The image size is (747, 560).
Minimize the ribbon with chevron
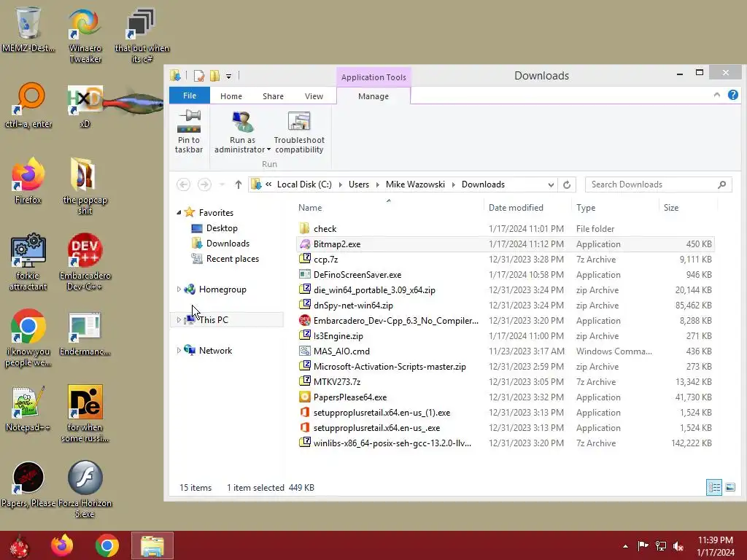point(716,96)
